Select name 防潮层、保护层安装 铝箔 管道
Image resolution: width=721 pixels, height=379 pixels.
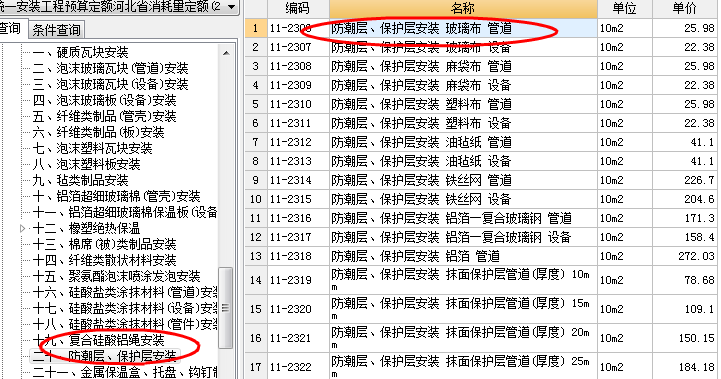(x=463, y=256)
